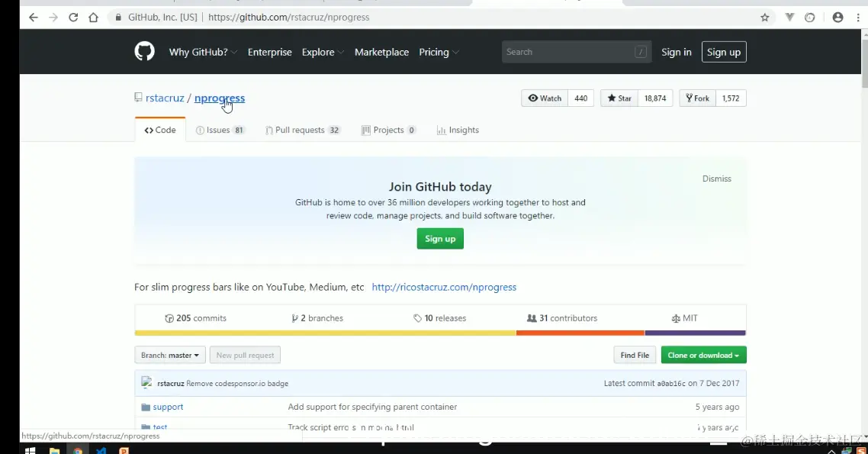The width and height of the screenshot is (868, 454).
Task: Expand the Explore dropdown menu
Action: point(323,52)
